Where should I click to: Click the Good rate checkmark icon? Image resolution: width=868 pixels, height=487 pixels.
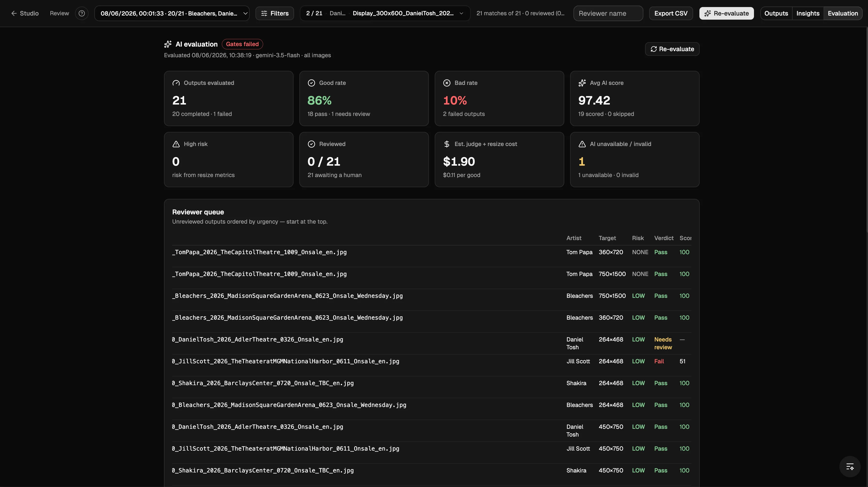coord(311,83)
